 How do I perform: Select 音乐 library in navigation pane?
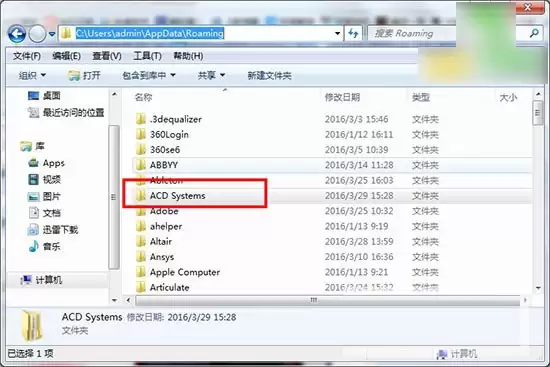(44, 246)
